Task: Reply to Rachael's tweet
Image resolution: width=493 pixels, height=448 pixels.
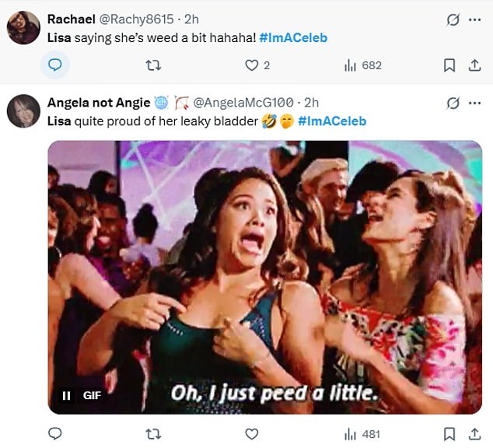Action: point(55,65)
